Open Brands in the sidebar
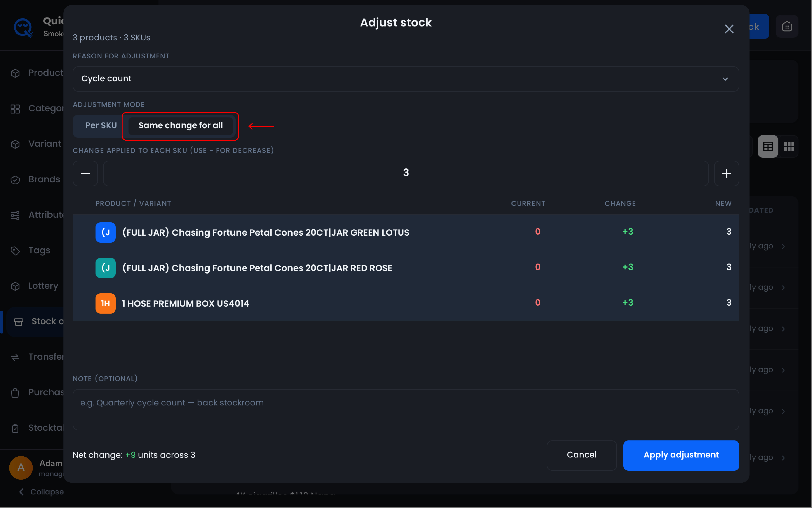 point(44,179)
